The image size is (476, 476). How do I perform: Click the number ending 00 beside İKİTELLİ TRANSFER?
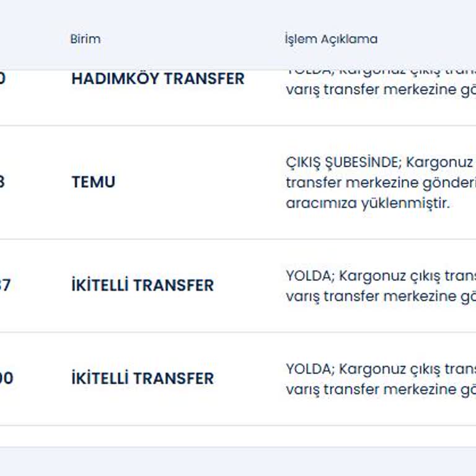click(6, 379)
